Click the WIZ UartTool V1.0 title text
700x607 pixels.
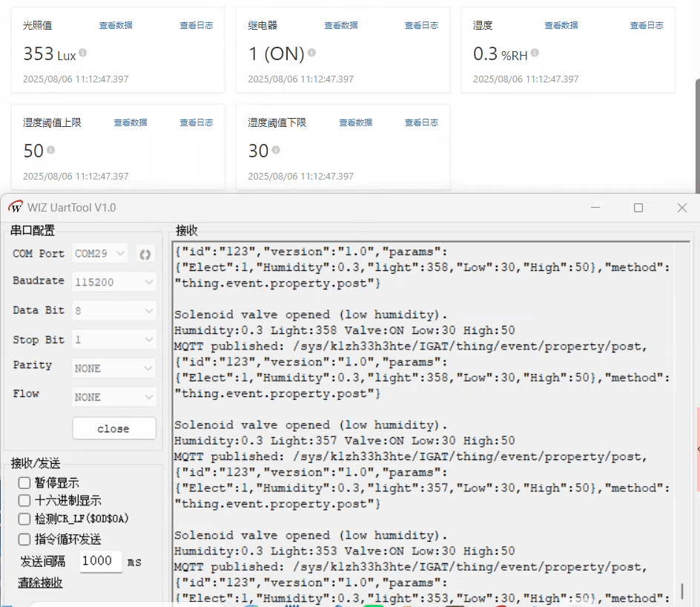pyautogui.click(x=71, y=208)
